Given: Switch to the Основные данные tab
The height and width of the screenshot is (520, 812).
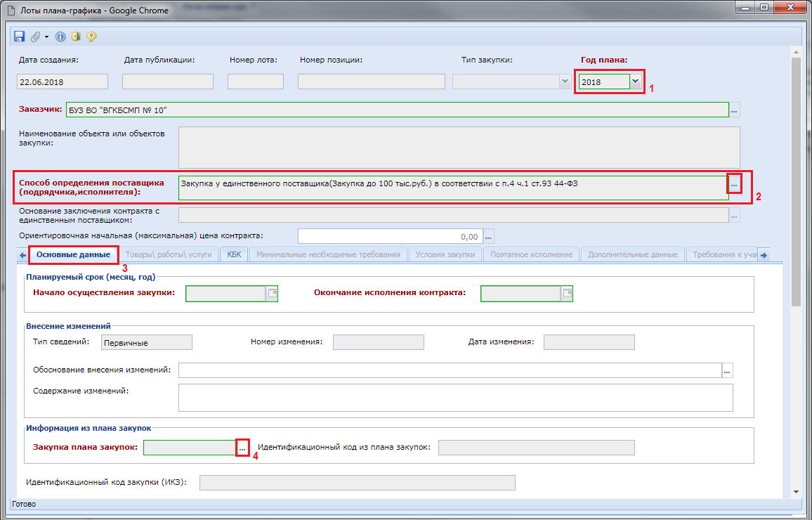Looking at the screenshot, I should pyautogui.click(x=73, y=254).
